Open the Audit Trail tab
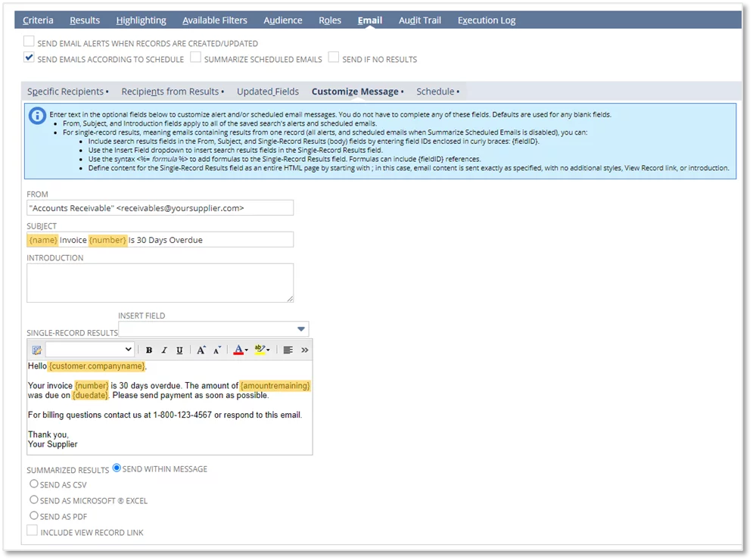Viewport: 753px width, 560px height. pyautogui.click(x=420, y=20)
